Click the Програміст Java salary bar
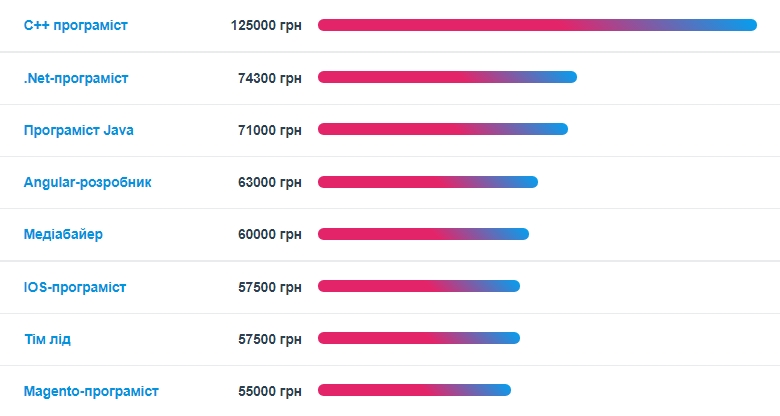780x416 pixels. click(442, 129)
